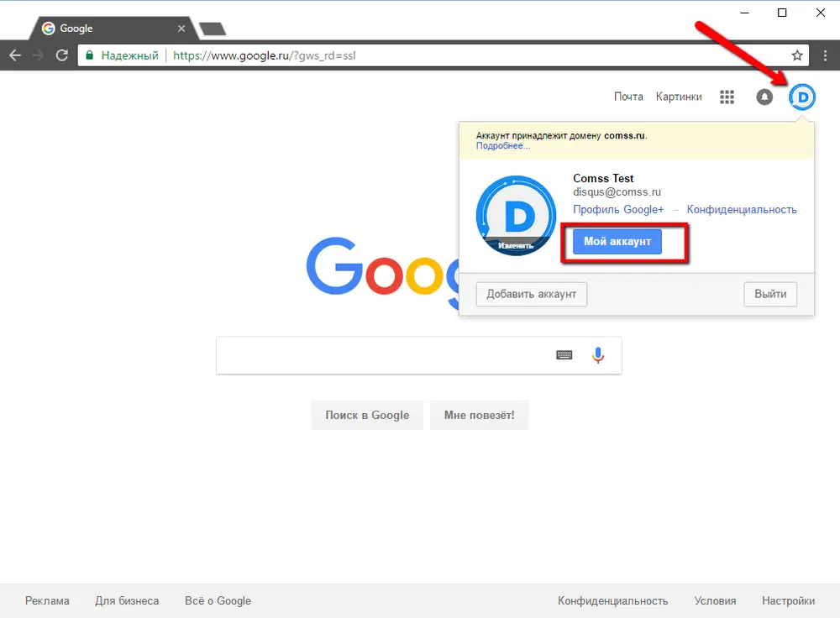Minimize the Chrome window
The height and width of the screenshot is (618, 840).
click(744, 13)
